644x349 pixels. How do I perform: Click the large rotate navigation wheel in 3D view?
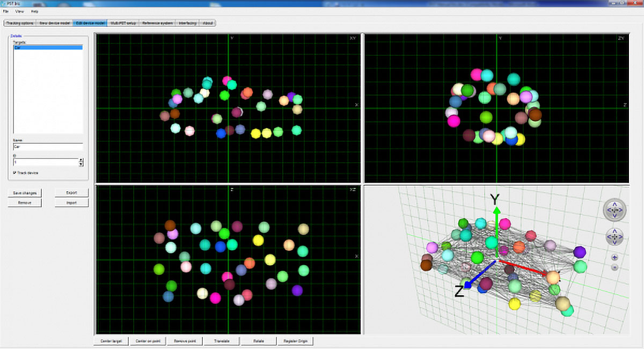point(614,209)
